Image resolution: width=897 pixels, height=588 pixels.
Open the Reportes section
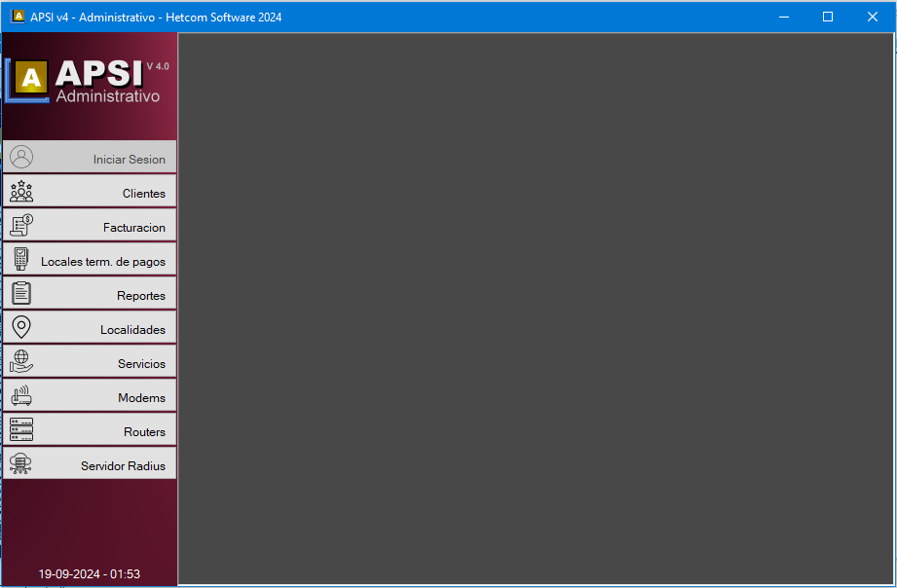point(140,295)
